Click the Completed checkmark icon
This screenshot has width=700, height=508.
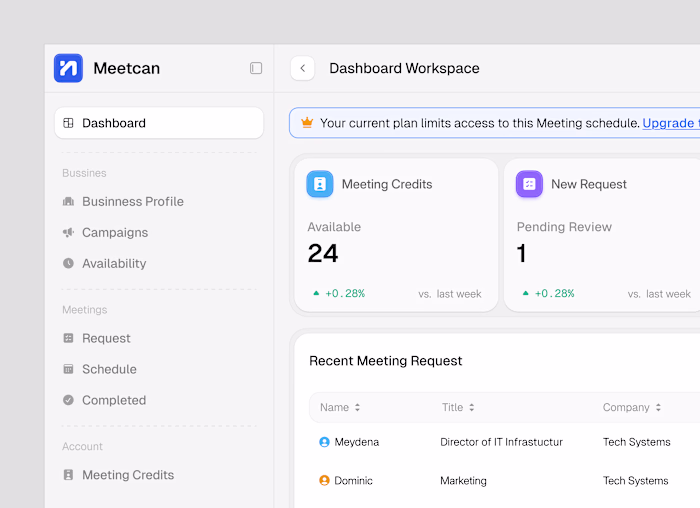[x=68, y=400]
